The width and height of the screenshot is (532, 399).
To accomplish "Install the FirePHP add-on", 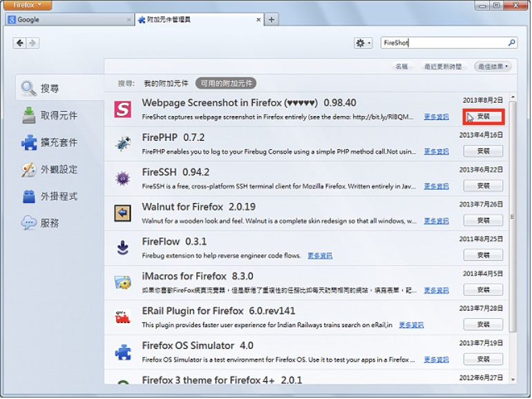I will click(483, 151).
